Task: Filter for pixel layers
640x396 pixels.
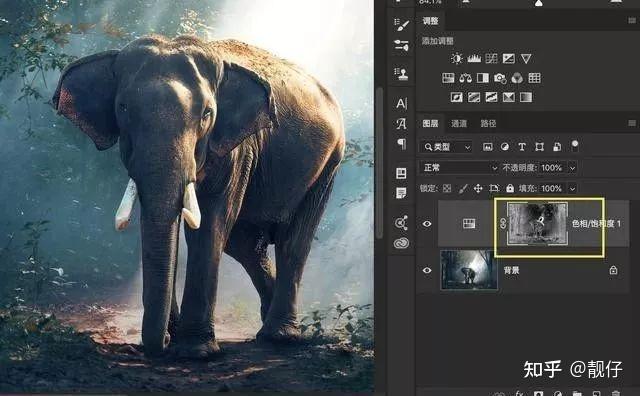Action: 487,147
